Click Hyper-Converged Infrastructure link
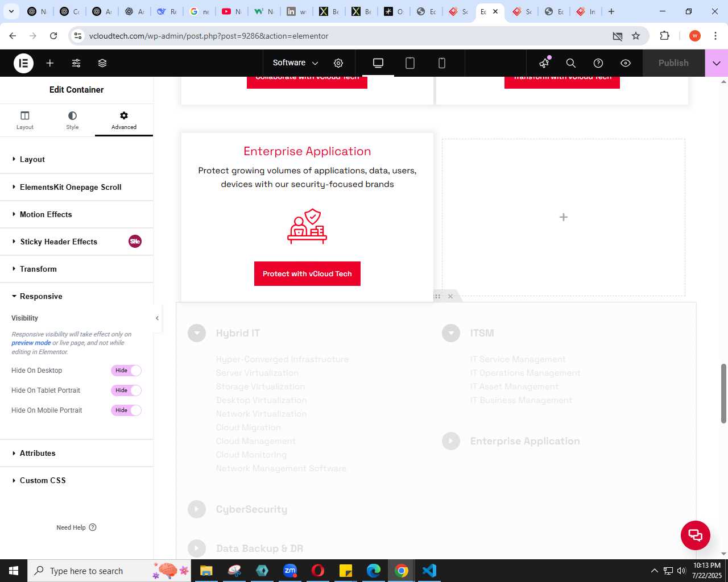Image resolution: width=728 pixels, height=582 pixels. 282,359
